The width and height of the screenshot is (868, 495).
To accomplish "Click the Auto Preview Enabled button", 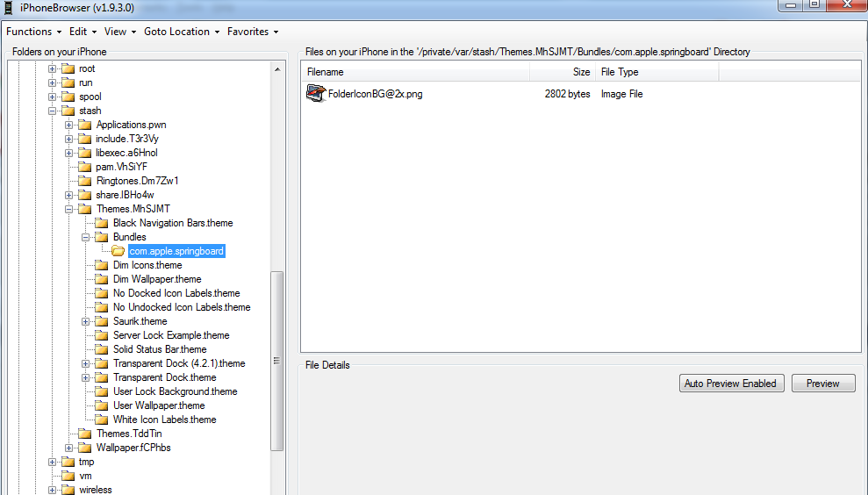I will pos(731,384).
